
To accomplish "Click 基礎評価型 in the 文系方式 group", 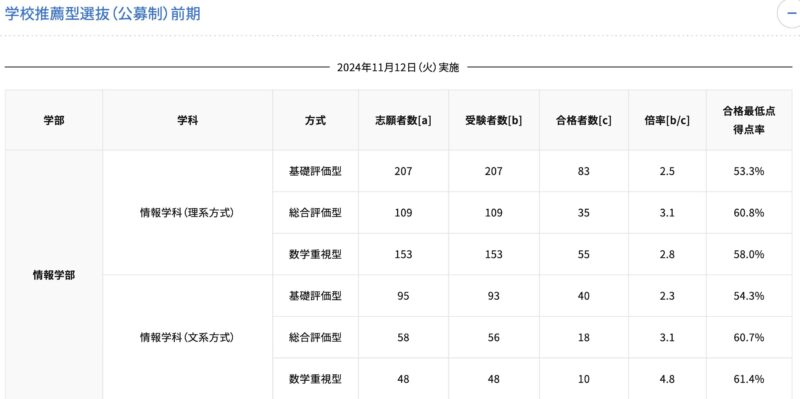I will pyautogui.click(x=315, y=296).
